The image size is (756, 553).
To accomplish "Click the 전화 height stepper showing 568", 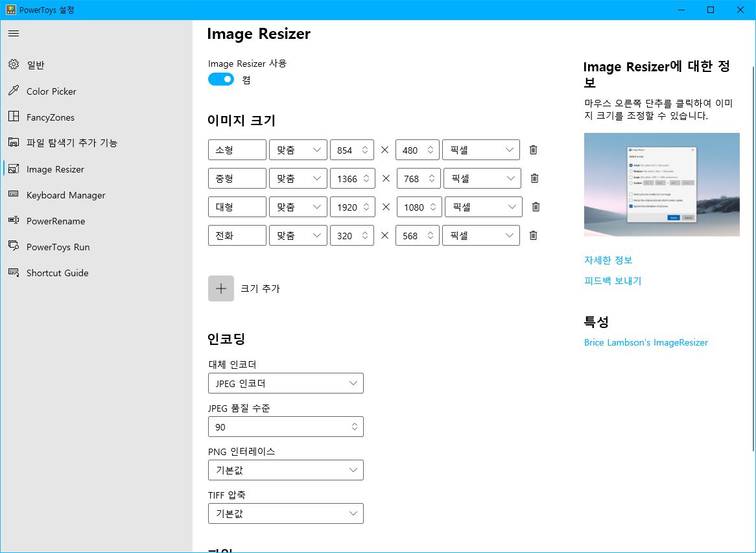I will (418, 235).
